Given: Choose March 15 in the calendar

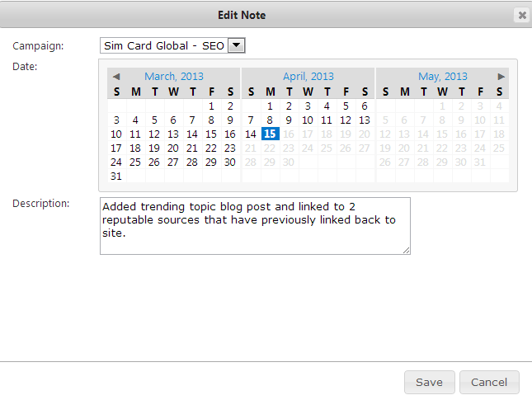Looking at the screenshot, I should click(x=211, y=134).
